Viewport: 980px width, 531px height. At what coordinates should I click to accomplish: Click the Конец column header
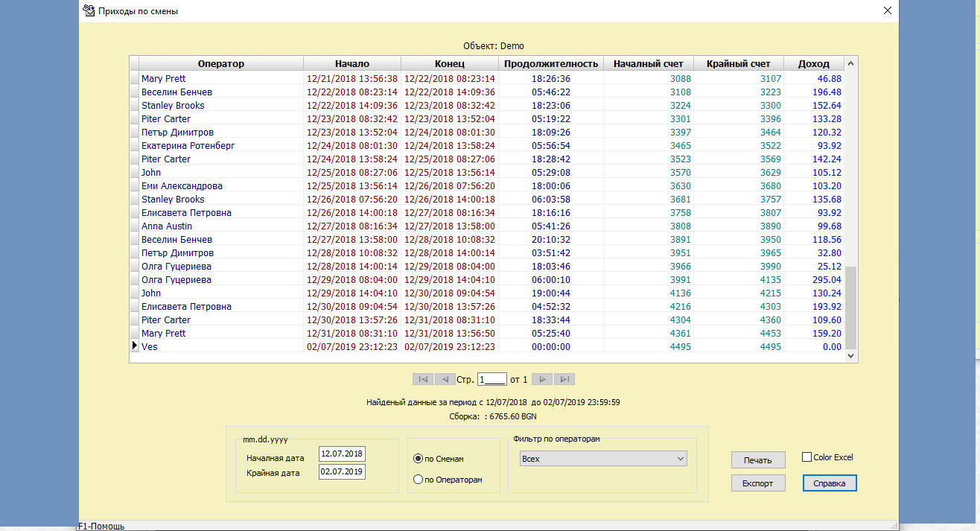tap(450, 64)
